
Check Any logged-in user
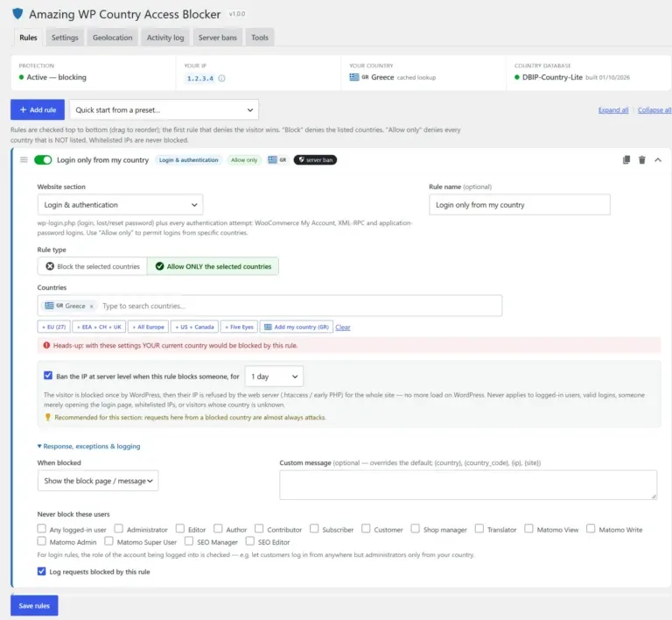pos(42,528)
